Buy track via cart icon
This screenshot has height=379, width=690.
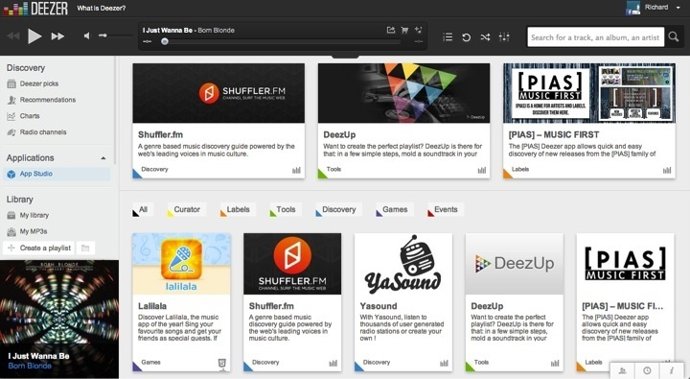tap(404, 30)
